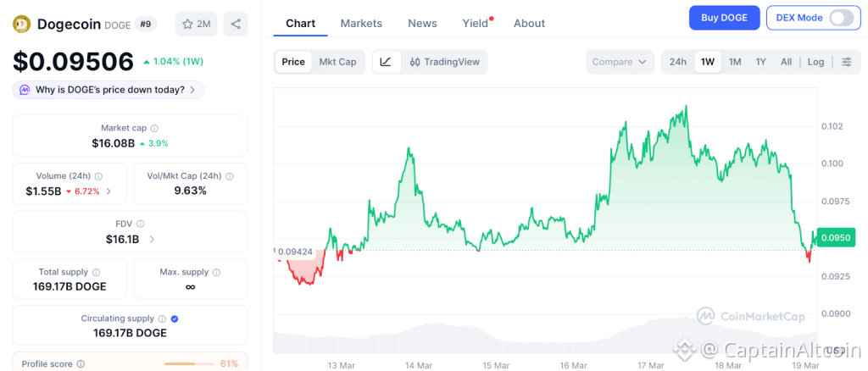Open the Markets tab
Viewport: 868px width, 371px height.
click(361, 23)
